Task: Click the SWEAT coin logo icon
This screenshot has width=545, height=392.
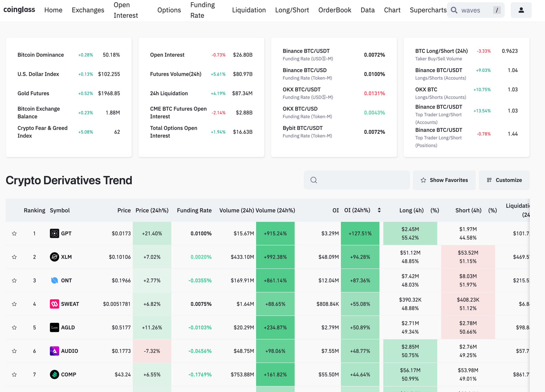Action: (x=55, y=304)
